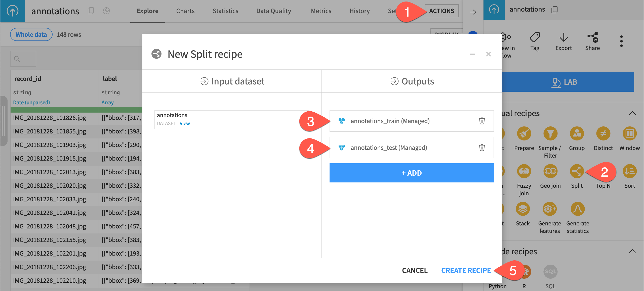Click Array meaning under label column
Screen dimensions: 644x291
tap(108, 103)
